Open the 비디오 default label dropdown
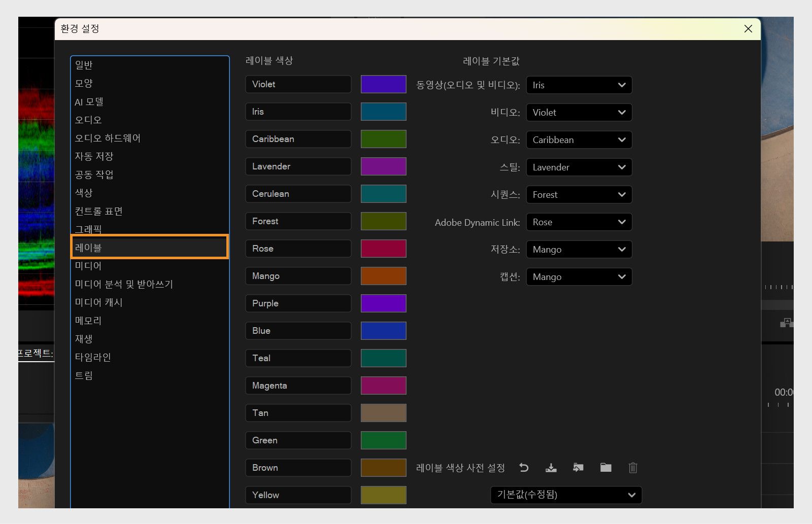This screenshot has width=812, height=524. click(x=579, y=112)
